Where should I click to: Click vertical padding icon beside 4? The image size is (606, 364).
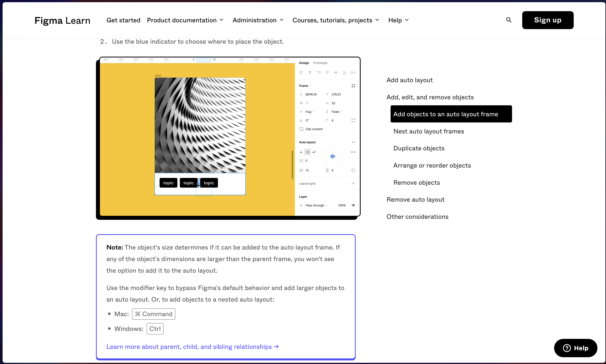pyautogui.click(x=327, y=170)
